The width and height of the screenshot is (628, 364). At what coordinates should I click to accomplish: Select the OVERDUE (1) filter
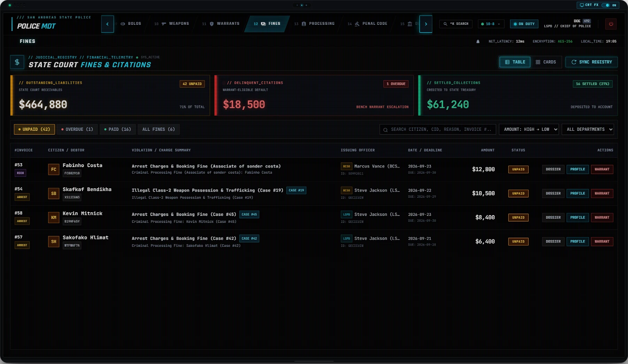77,129
